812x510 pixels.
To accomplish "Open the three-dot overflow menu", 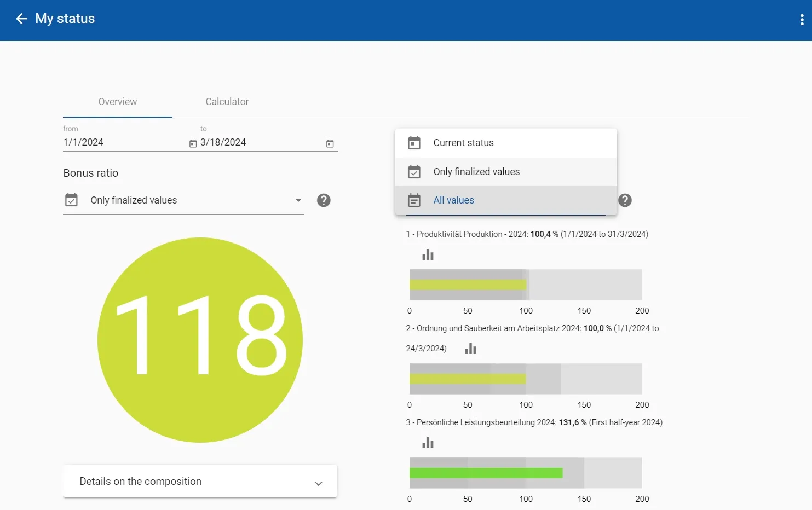I will pos(802,20).
